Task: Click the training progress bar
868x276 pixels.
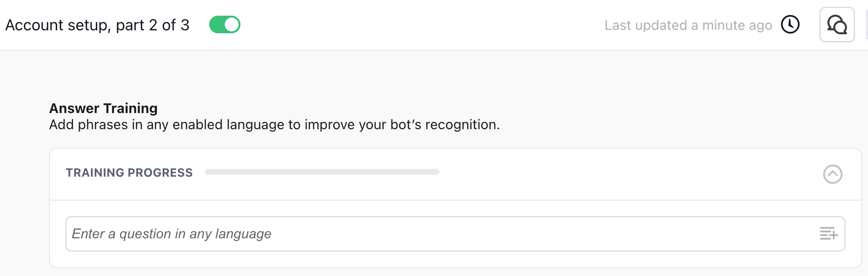Action: click(322, 172)
